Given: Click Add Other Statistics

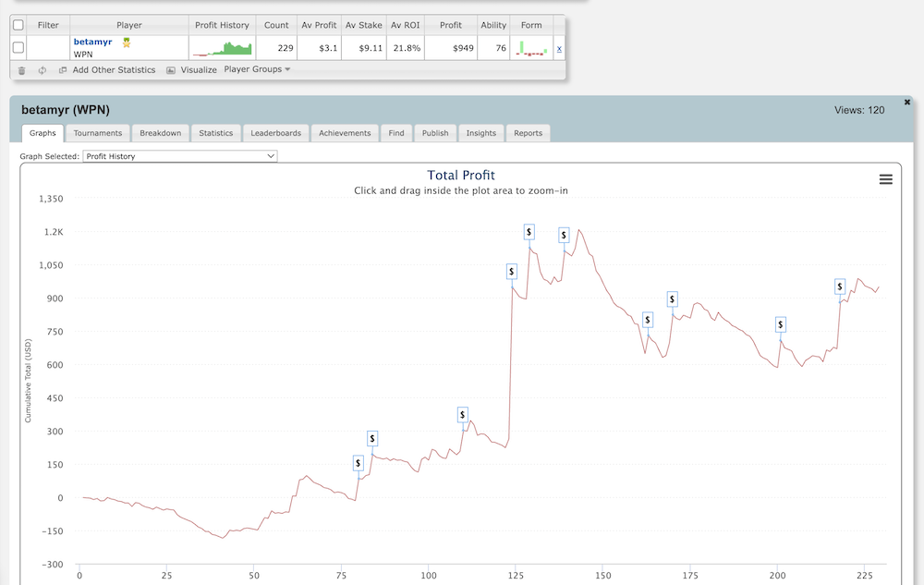Looking at the screenshot, I should tap(113, 70).
